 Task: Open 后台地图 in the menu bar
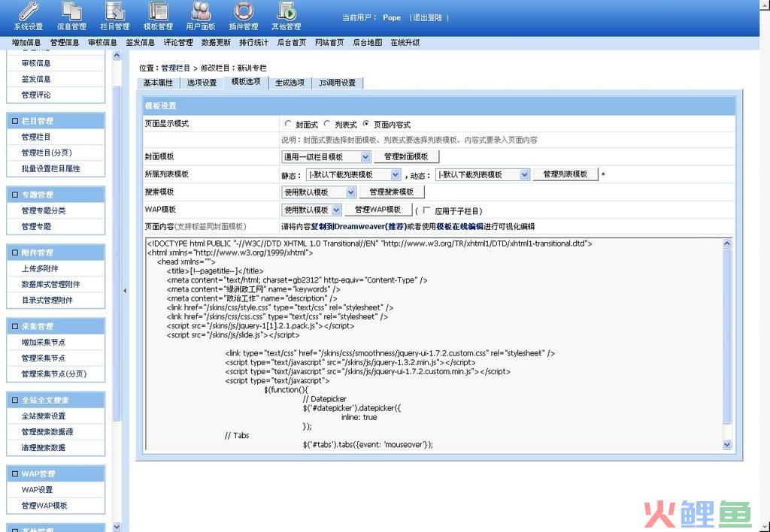click(x=367, y=43)
